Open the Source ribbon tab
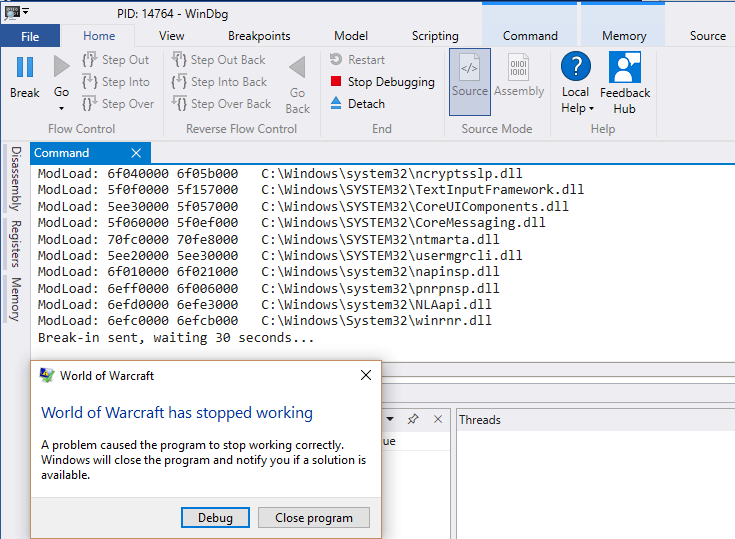 (707, 36)
